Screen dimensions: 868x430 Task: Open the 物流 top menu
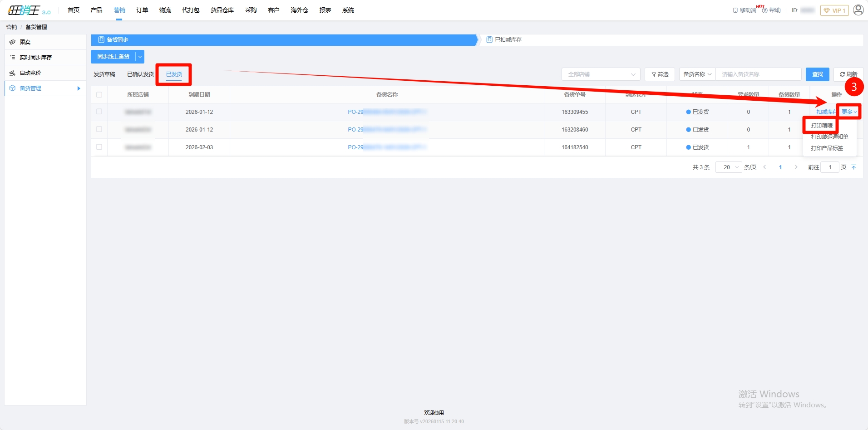click(165, 10)
